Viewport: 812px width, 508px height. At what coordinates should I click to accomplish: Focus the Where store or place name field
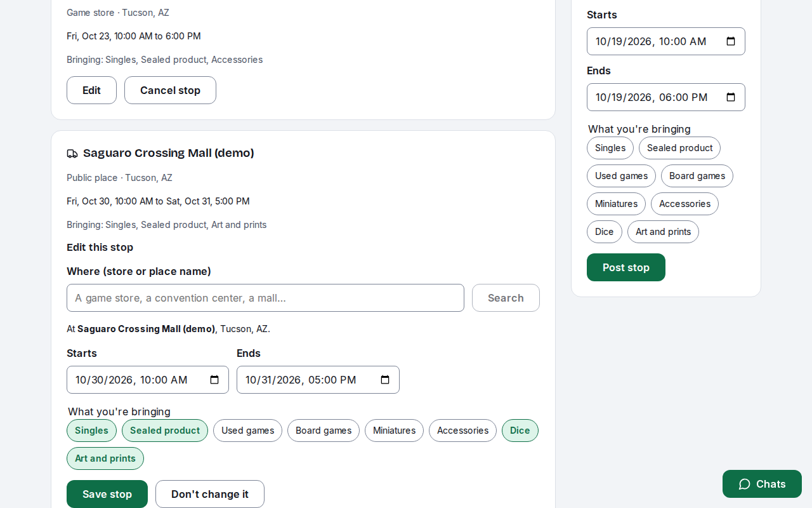pos(265,298)
